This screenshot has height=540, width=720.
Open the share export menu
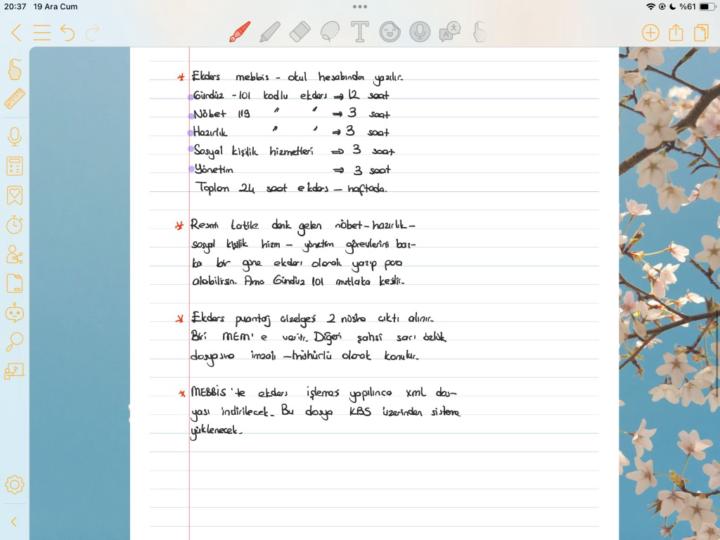(676, 33)
